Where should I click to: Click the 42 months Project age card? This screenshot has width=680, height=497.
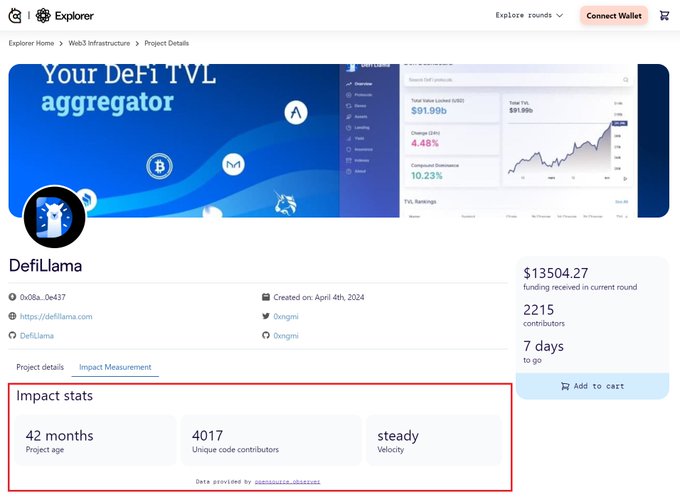[x=95, y=440]
